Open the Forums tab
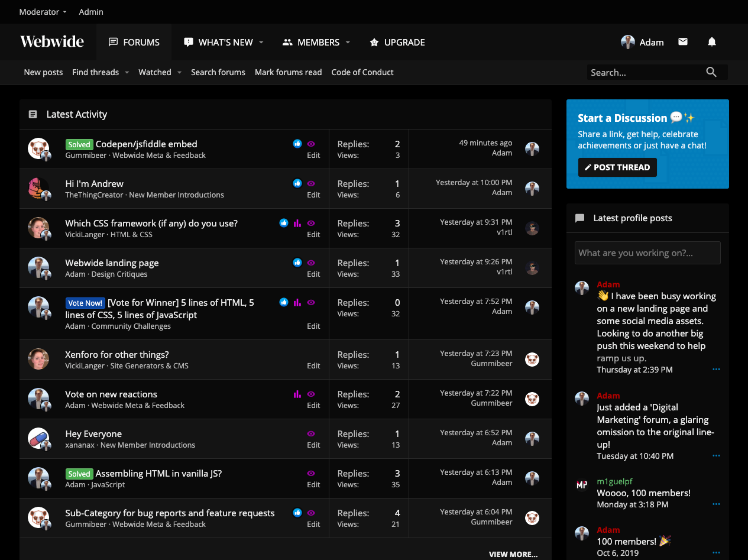The width and height of the screenshot is (748, 560). [x=134, y=42]
